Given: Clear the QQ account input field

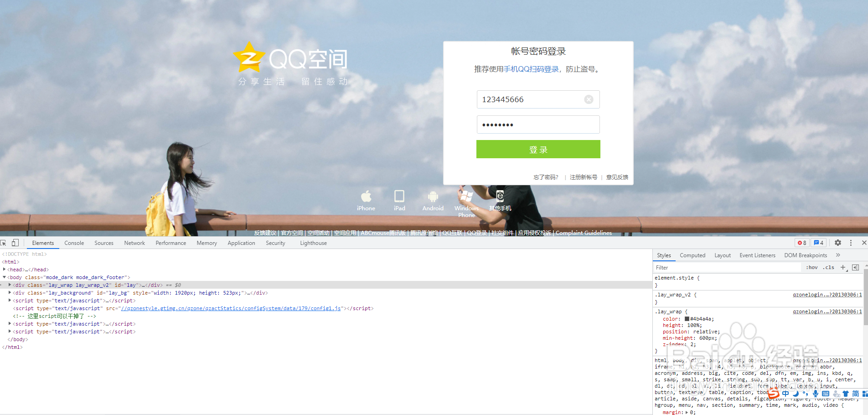Looking at the screenshot, I should click(x=589, y=99).
